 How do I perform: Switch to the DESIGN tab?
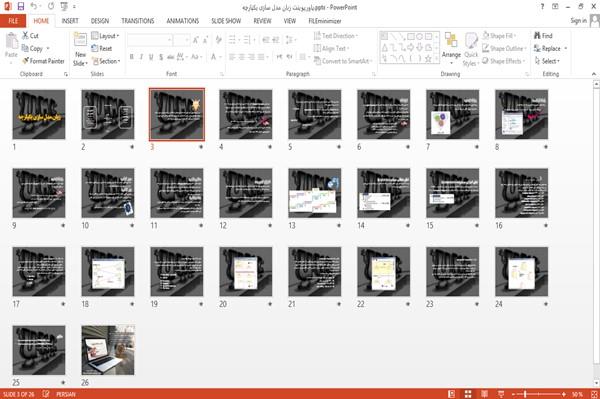[x=100, y=21]
